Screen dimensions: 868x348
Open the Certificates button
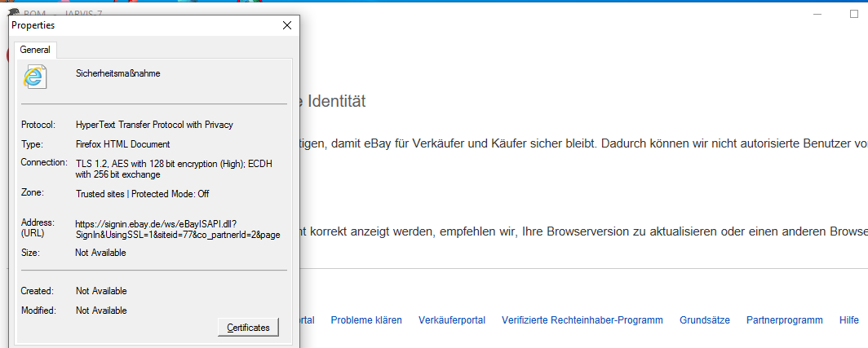tap(248, 327)
